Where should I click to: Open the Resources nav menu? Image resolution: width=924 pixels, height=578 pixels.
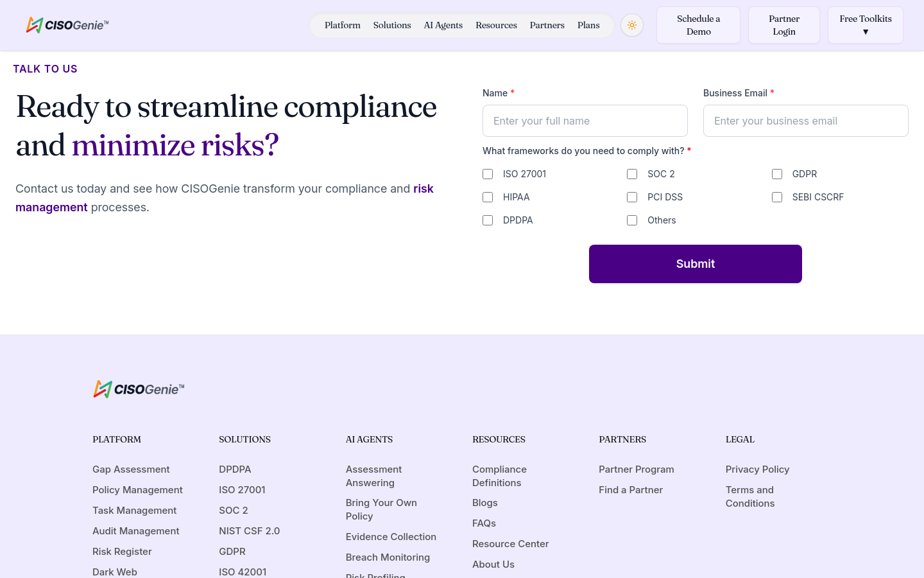tap(496, 25)
